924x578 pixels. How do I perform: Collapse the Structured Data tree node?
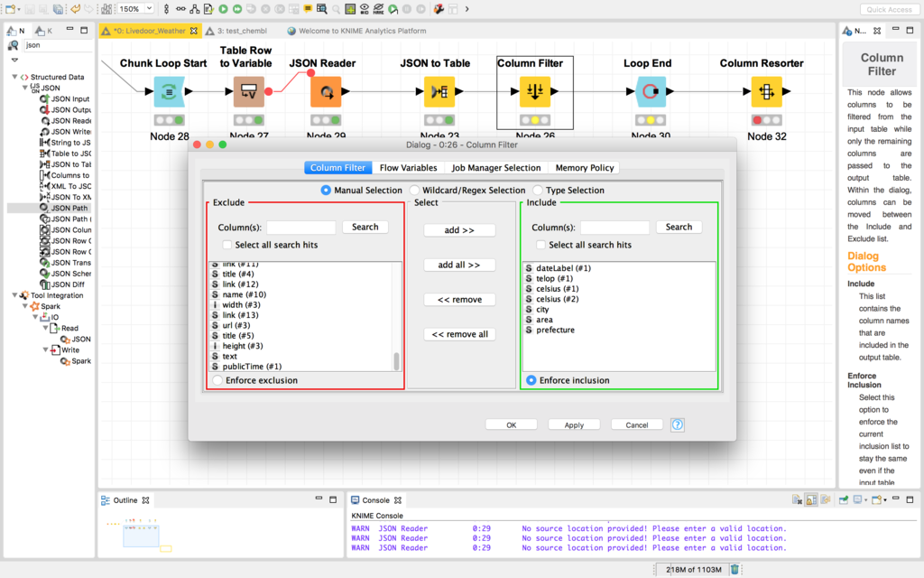coord(14,77)
